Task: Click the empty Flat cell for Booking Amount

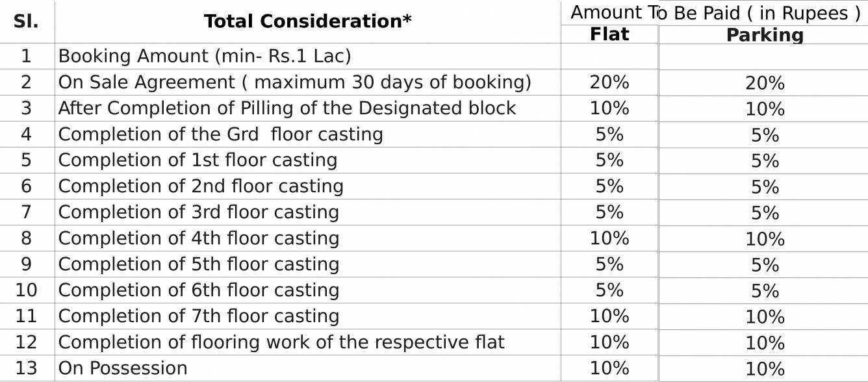Action: coord(609,57)
